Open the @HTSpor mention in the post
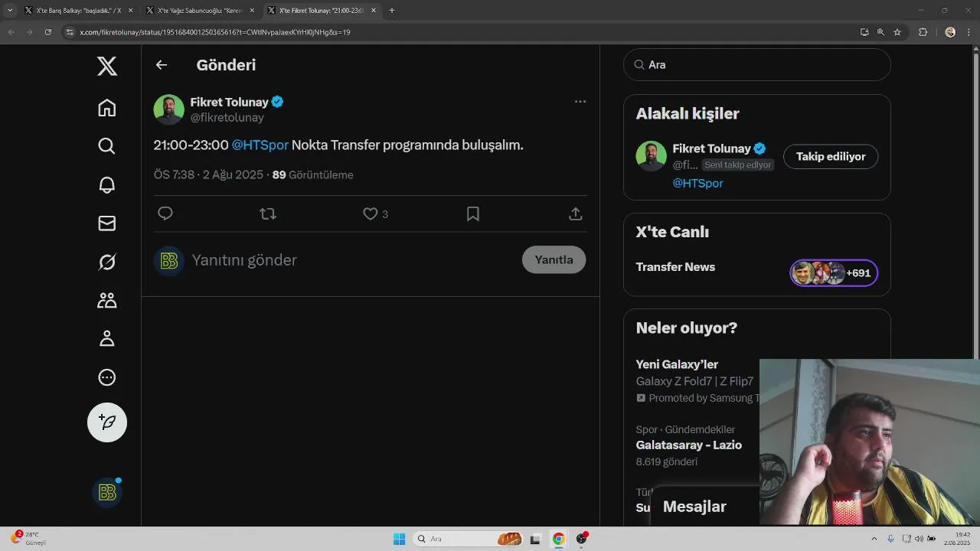 click(x=260, y=145)
